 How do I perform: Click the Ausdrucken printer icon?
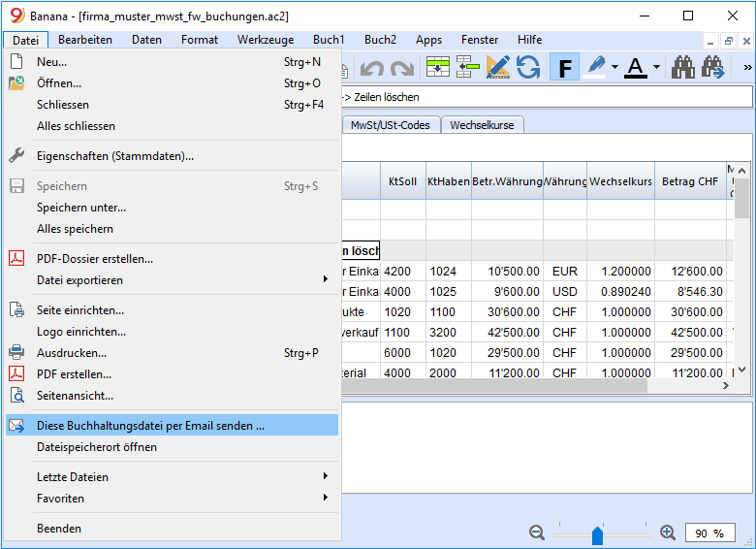click(x=16, y=352)
